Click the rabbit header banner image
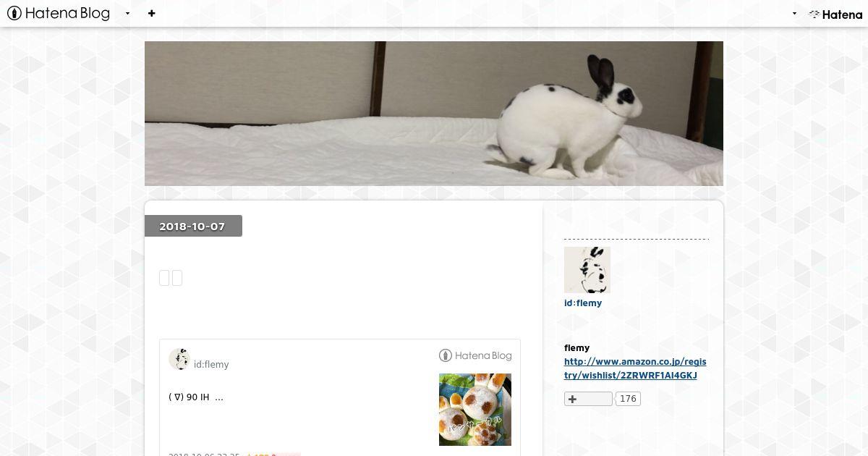This screenshot has height=456, width=868. point(434,114)
